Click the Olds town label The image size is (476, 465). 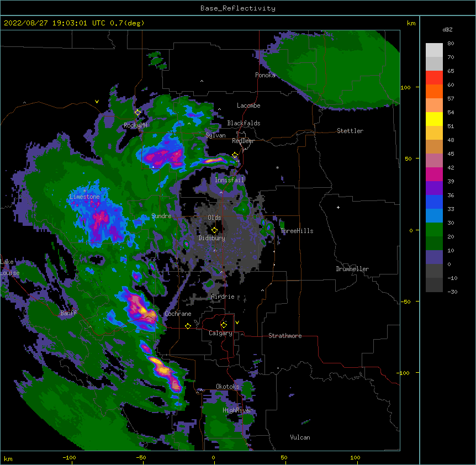coord(214,218)
